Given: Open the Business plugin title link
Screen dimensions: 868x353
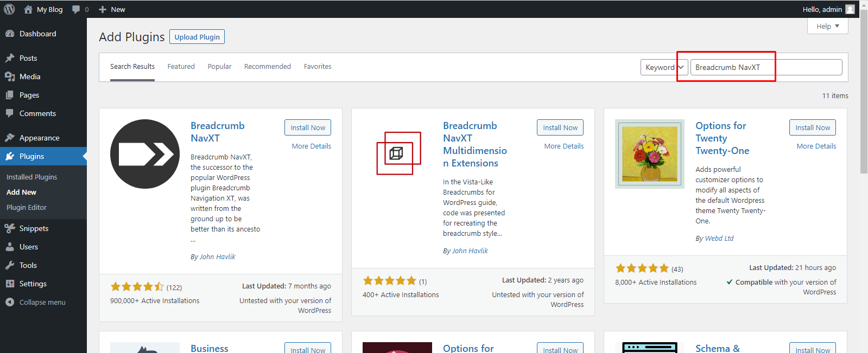Looking at the screenshot, I should point(210,348).
